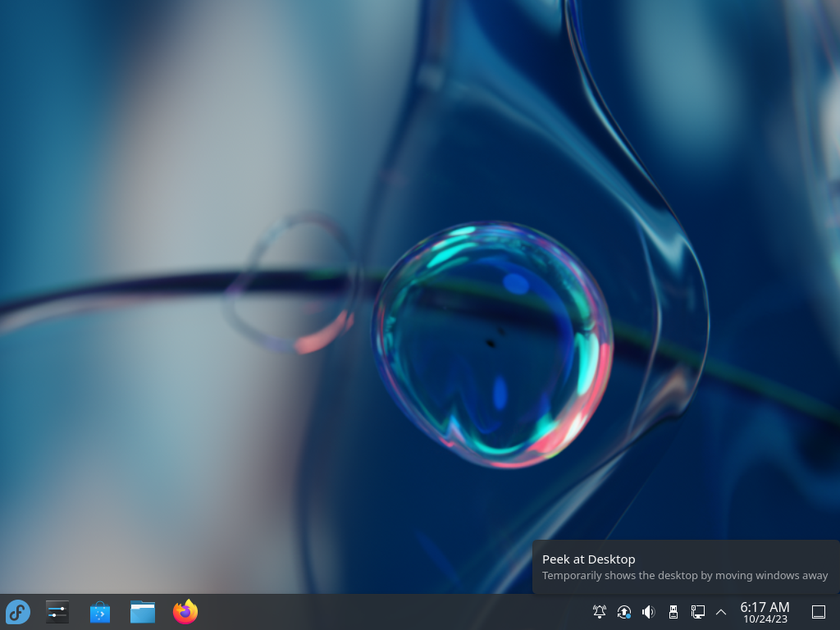Expand hidden system tray icons arrow
Viewport: 840px width, 630px height.
tap(721, 612)
